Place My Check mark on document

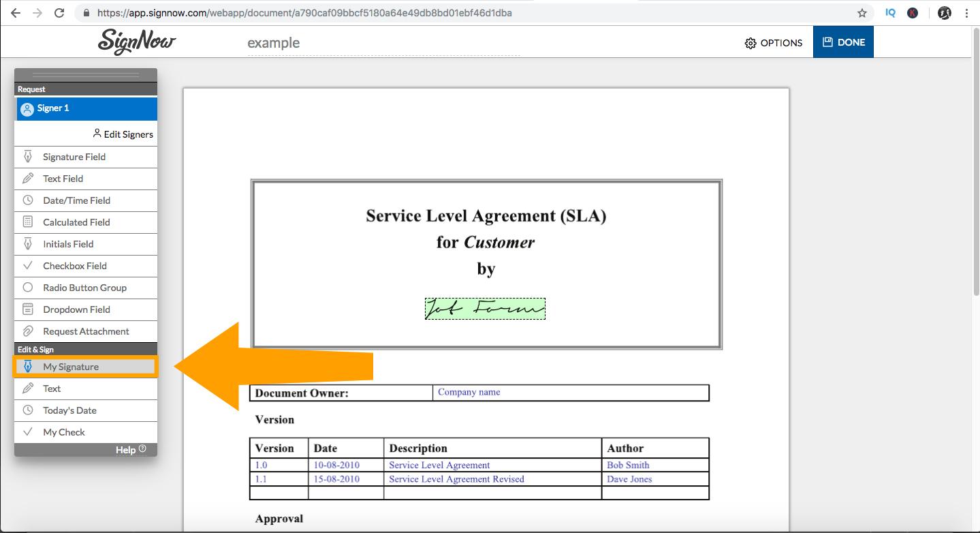point(86,432)
